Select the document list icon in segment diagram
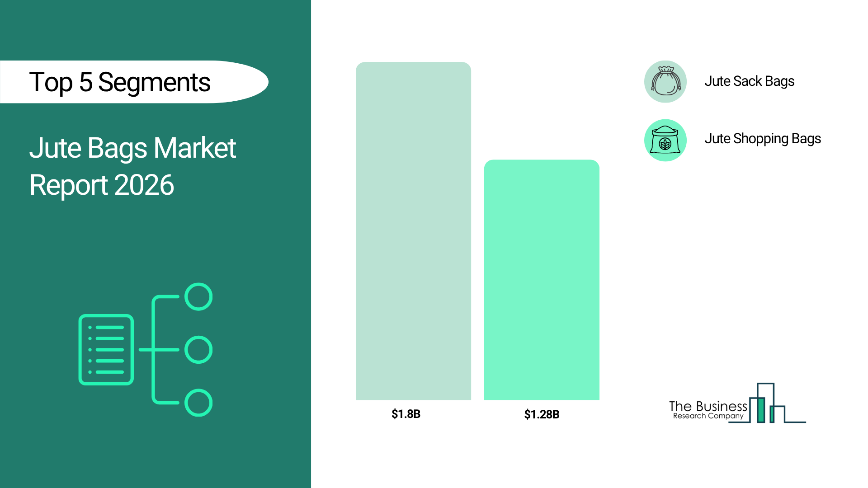868x488 pixels. tap(106, 349)
